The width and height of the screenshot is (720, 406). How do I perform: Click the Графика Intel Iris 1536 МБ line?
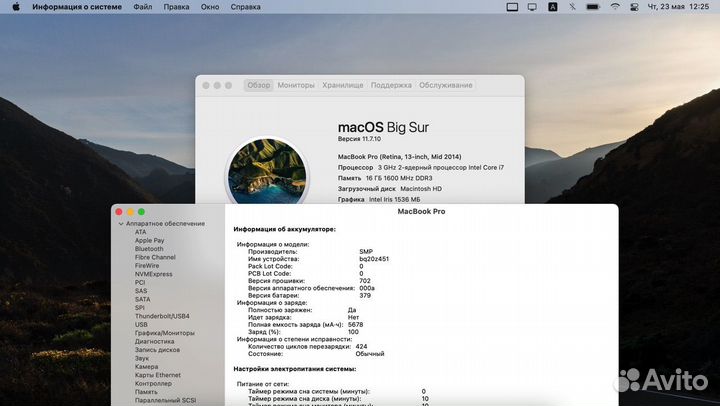point(379,199)
